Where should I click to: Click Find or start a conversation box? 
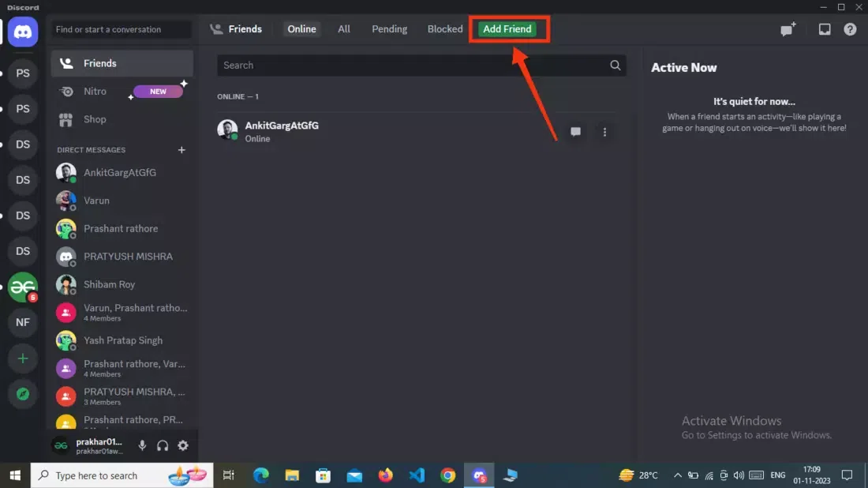122,29
